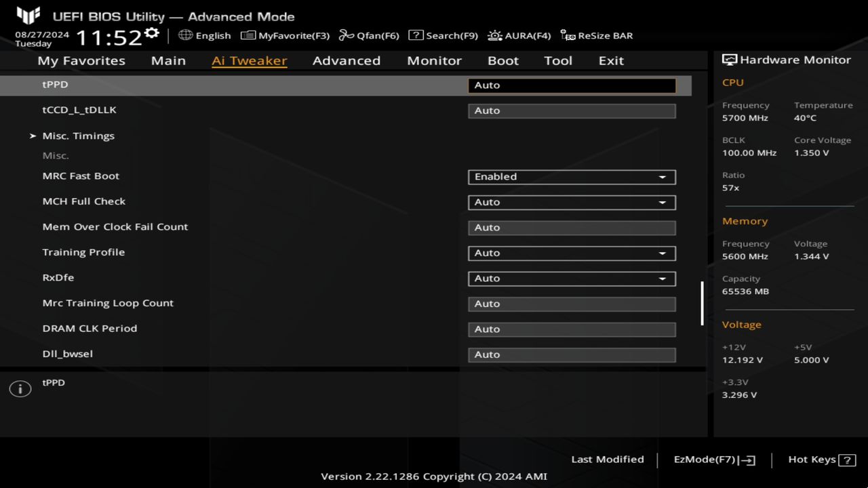Image resolution: width=868 pixels, height=488 pixels.
Task: Click the AURA(F4) button label
Action: click(x=528, y=35)
